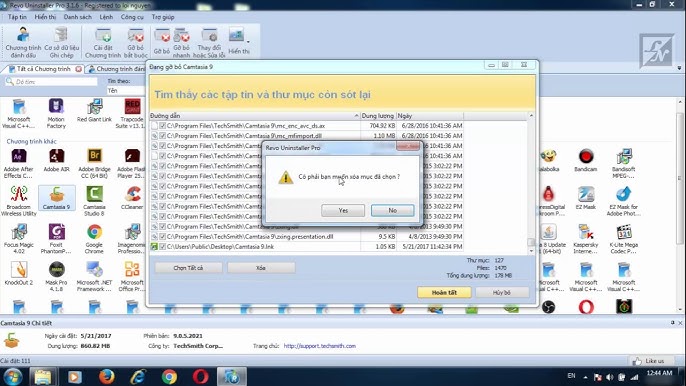Open Lệnh menu

coord(106,17)
